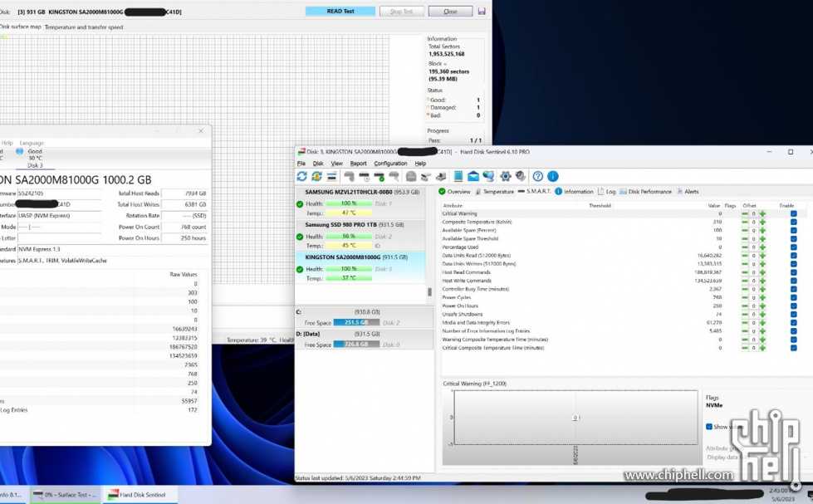The image size is (813, 504).
Task: Click the Firmware field S5Z42105
Action: [59, 193]
